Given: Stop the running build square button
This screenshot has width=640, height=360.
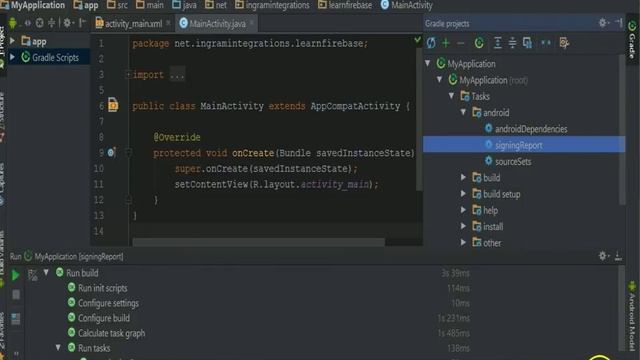Looking at the screenshot, I should [x=16, y=294].
